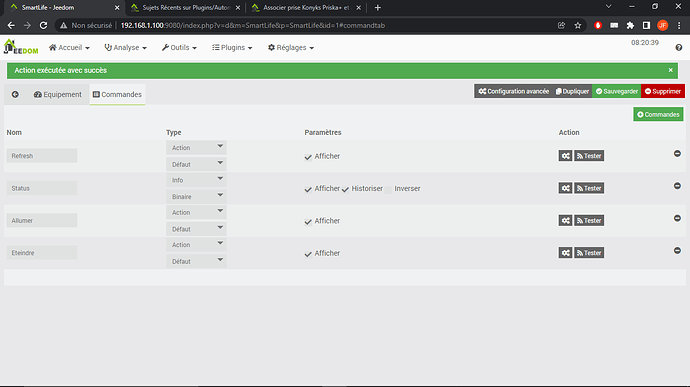Expand the Défaut subtype dropdown for Eteindre
This screenshot has height=387, width=690.
(x=196, y=261)
